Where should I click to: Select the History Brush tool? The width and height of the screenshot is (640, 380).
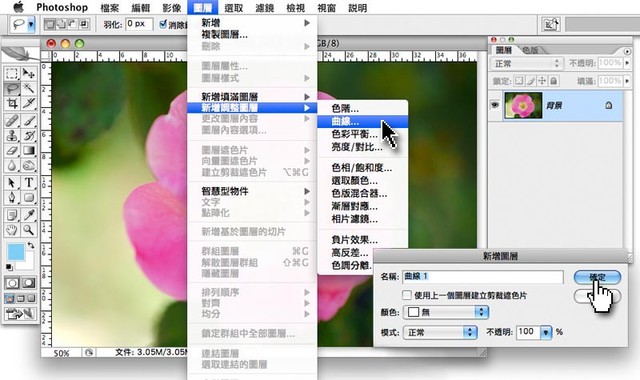(29, 136)
